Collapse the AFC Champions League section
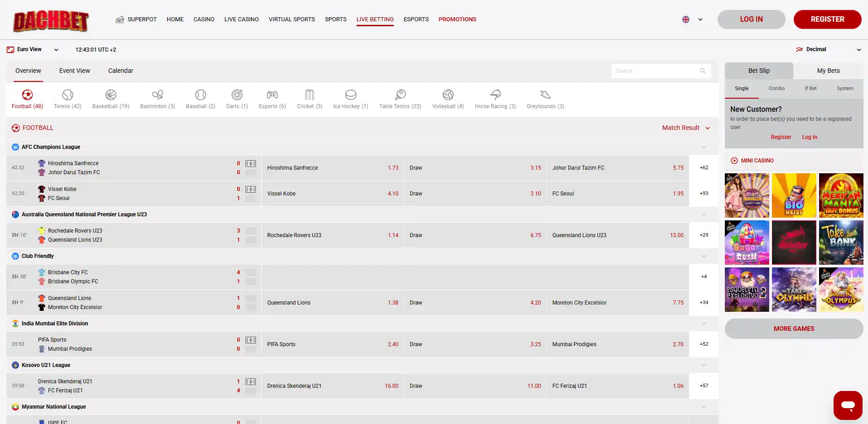 [x=704, y=147]
